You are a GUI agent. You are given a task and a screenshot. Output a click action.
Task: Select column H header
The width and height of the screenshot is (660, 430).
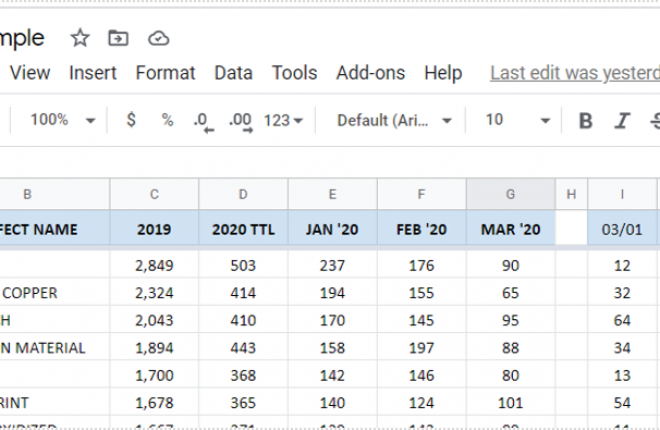coord(571,194)
